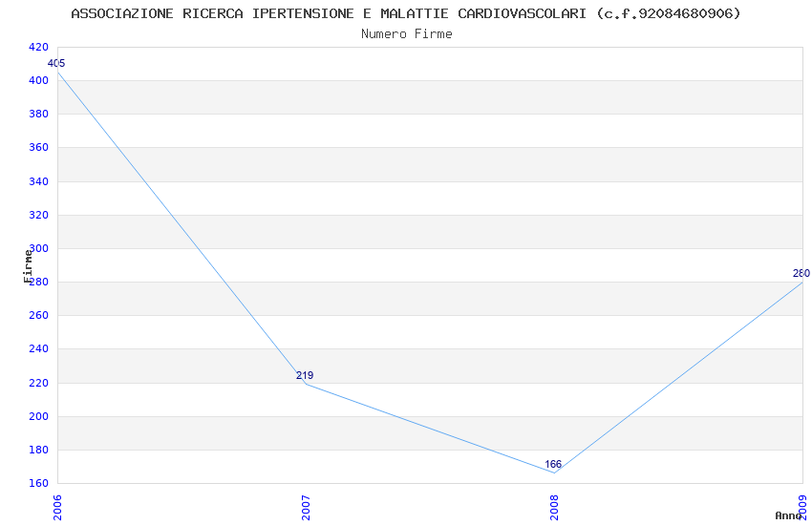The width and height of the screenshot is (812, 525).
Task: Select the 240 y-axis tick label
Action: pos(39,349)
